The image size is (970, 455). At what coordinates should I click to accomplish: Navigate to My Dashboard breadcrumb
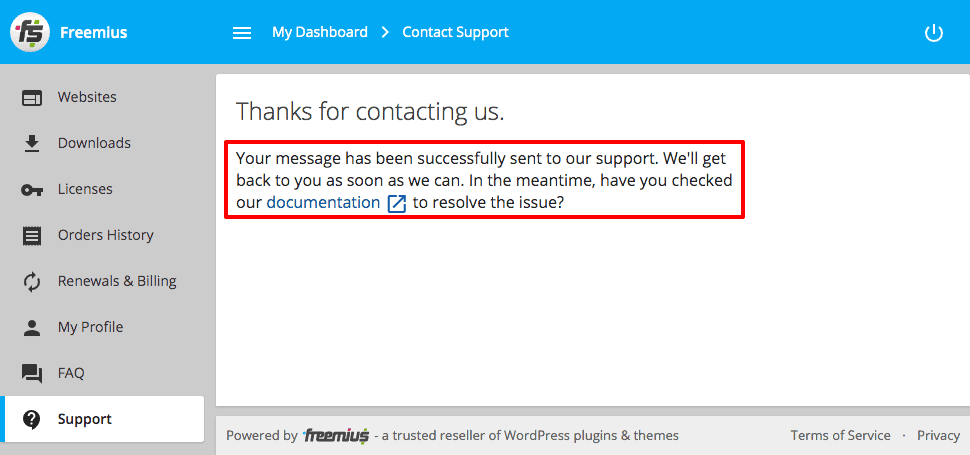coord(320,32)
